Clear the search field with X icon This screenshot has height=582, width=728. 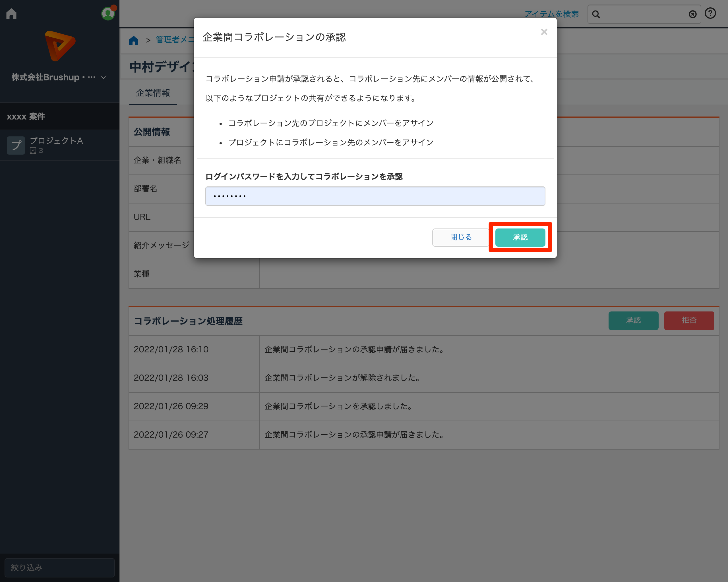692,14
